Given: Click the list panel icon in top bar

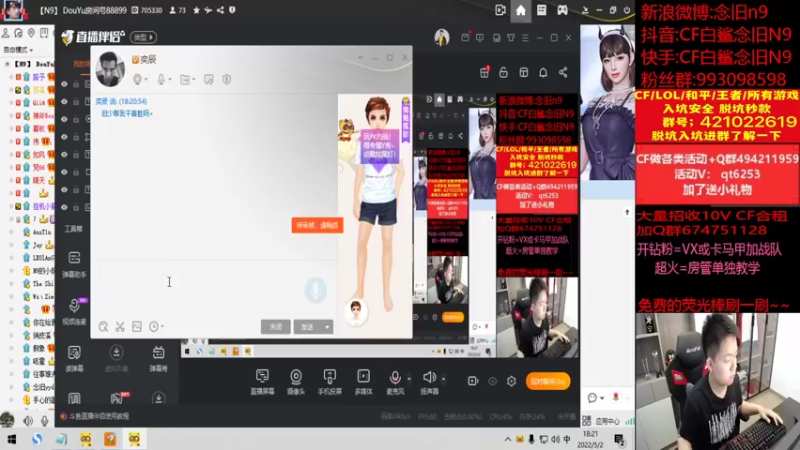Looking at the screenshot, I should (541, 10).
